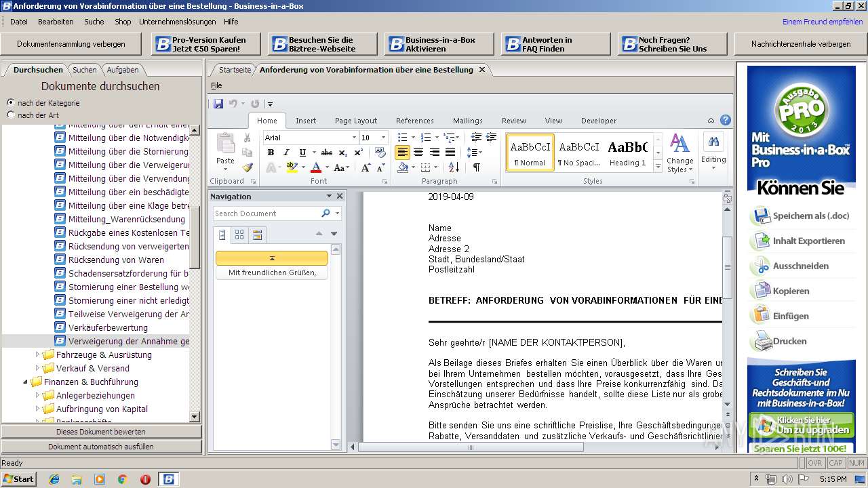Apply the yellow text highlight color

pyautogui.click(x=292, y=167)
